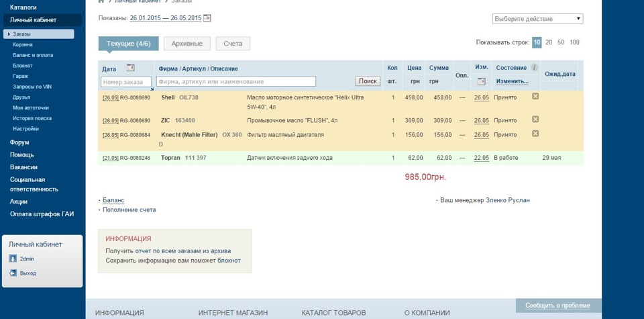Open Вакансии in sidebar
Screen dimensions: 644x319
pos(23,167)
